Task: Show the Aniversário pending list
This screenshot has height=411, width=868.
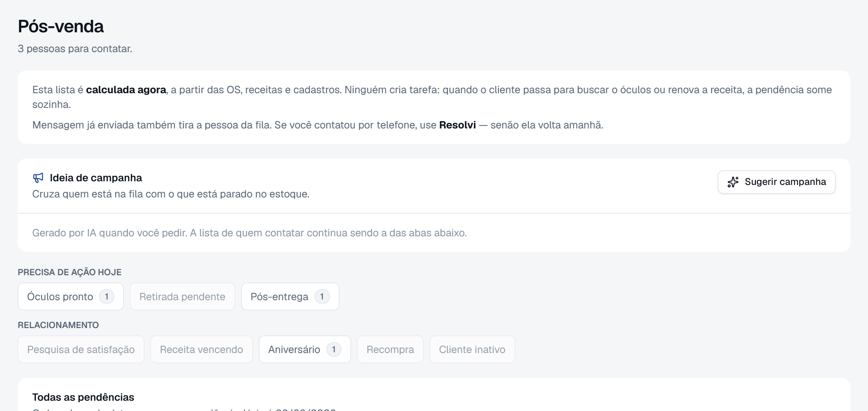Action: (x=305, y=349)
